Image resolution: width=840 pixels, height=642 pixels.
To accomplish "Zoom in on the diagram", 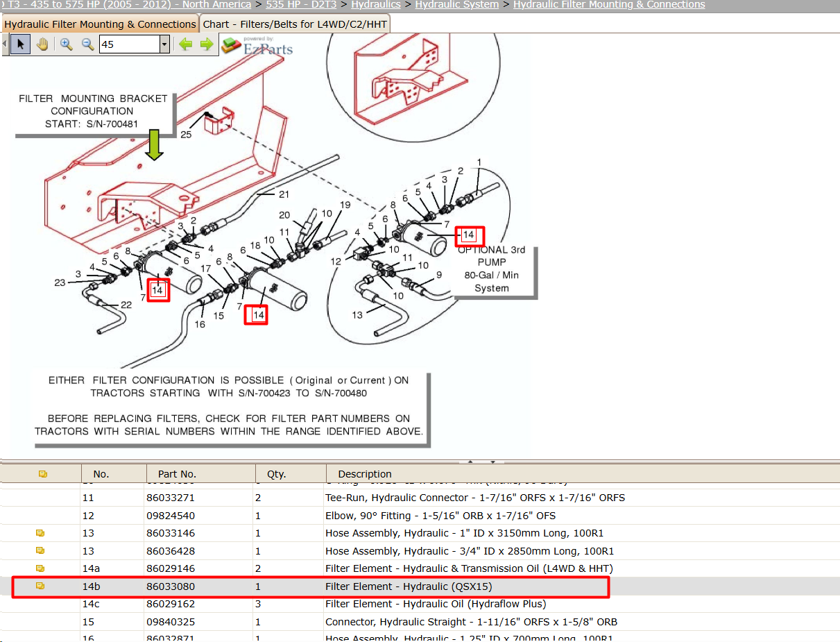I will pyautogui.click(x=67, y=44).
